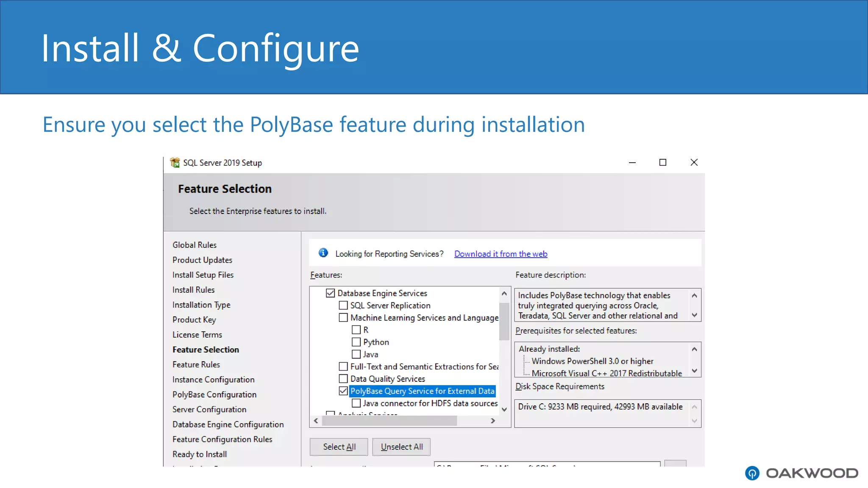This screenshot has width=868, height=488.
Task: Enable the Python feature checkbox
Action: pyautogui.click(x=356, y=342)
